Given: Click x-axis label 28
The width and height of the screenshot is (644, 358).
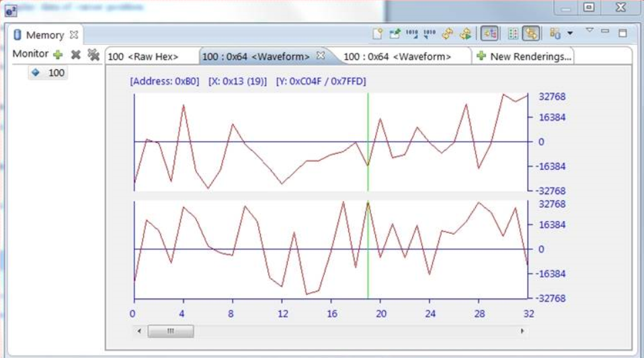Looking at the screenshot, I should tap(479, 314).
